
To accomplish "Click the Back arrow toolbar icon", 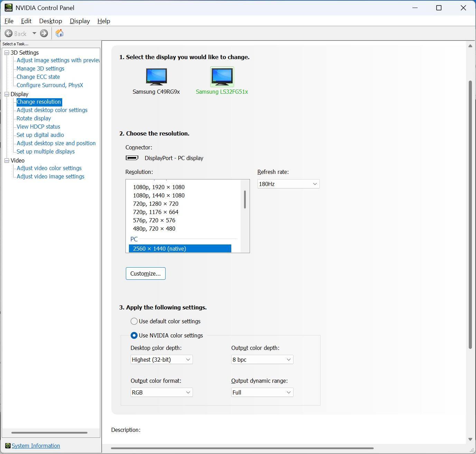I will pyautogui.click(x=9, y=34).
